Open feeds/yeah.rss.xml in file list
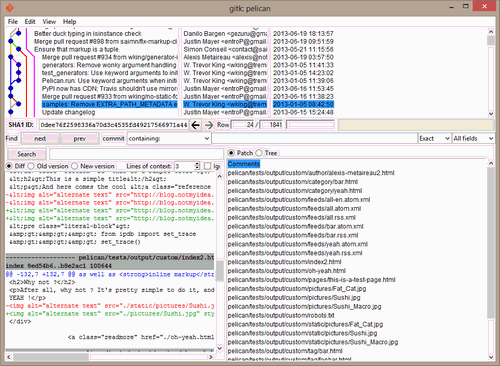This screenshot has height=366, width=500. click(x=295, y=253)
